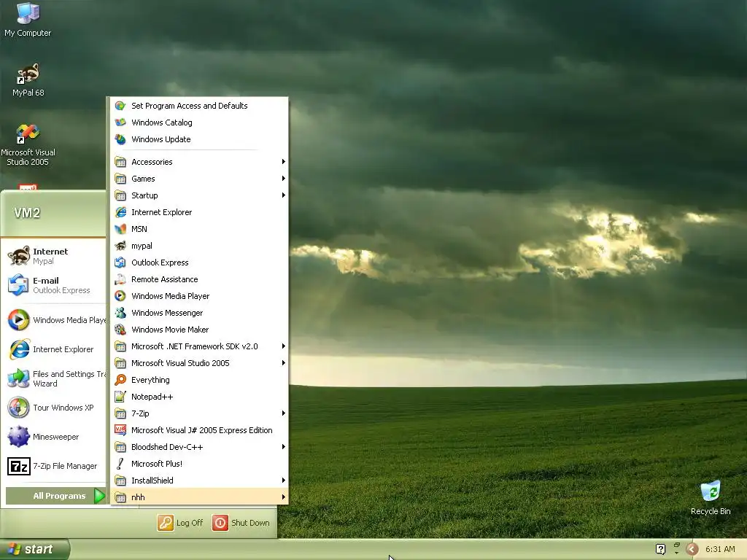Expand Microsoft .NET Framework SDK v2.0 folder
Image resolution: width=747 pixels, height=560 pixels.
click(x=200, y=346)
